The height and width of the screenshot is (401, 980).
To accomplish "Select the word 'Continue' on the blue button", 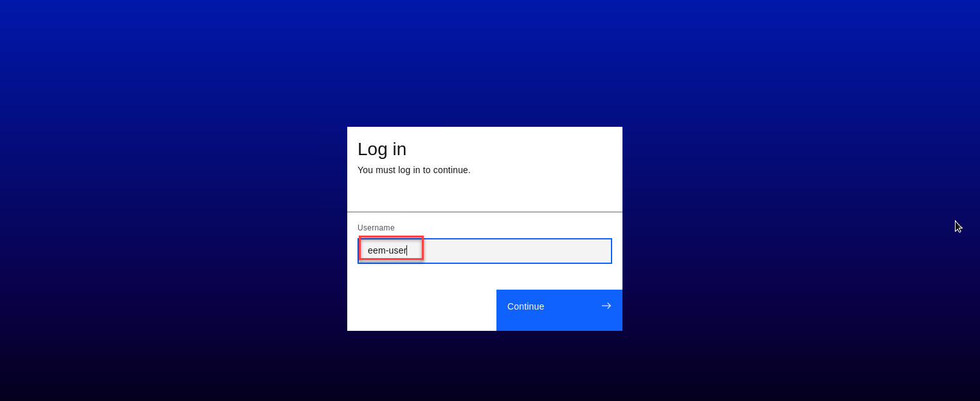I will point(525,306).
